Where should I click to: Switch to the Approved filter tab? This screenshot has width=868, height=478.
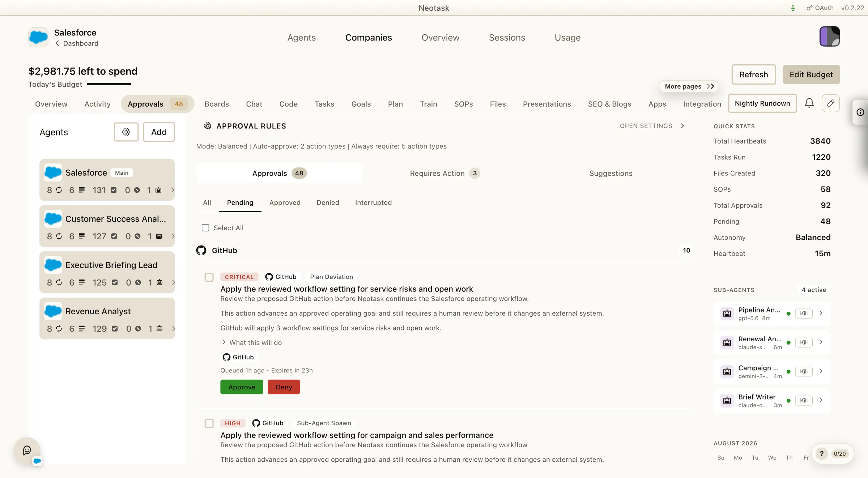point(285,202)
